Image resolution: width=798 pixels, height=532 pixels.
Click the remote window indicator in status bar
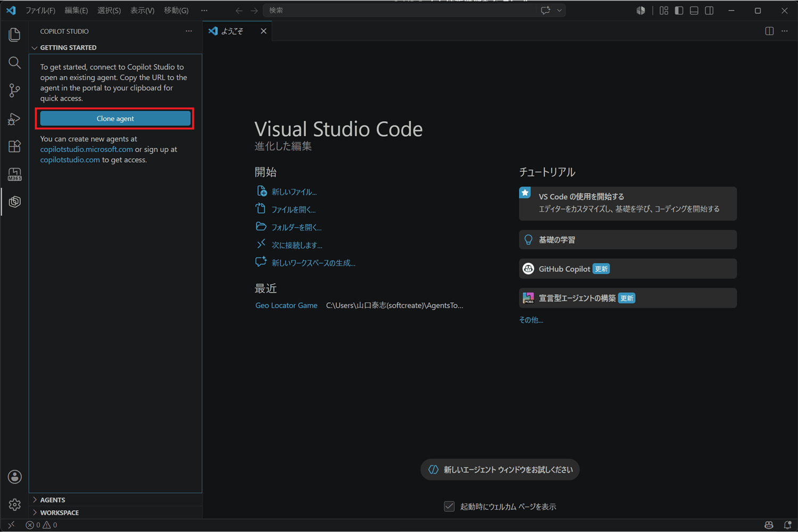(11, 525)
